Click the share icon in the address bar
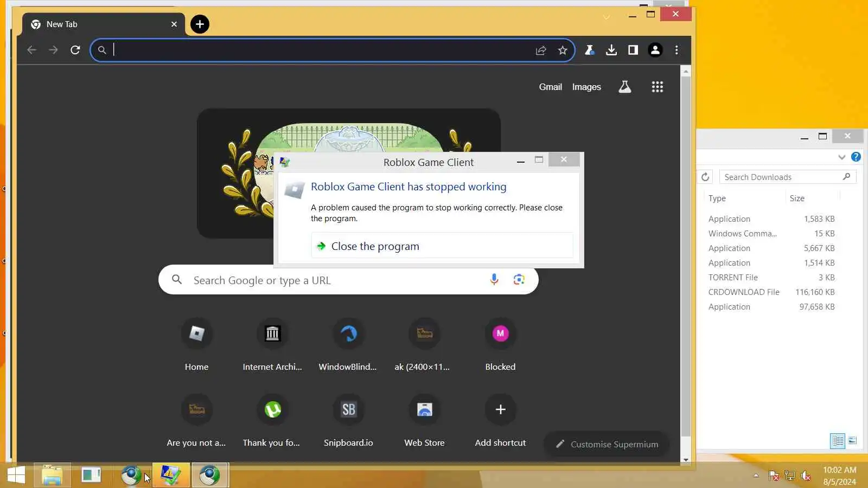The height and width of the screenshot is (488, 868). click(x=541, y=50)
